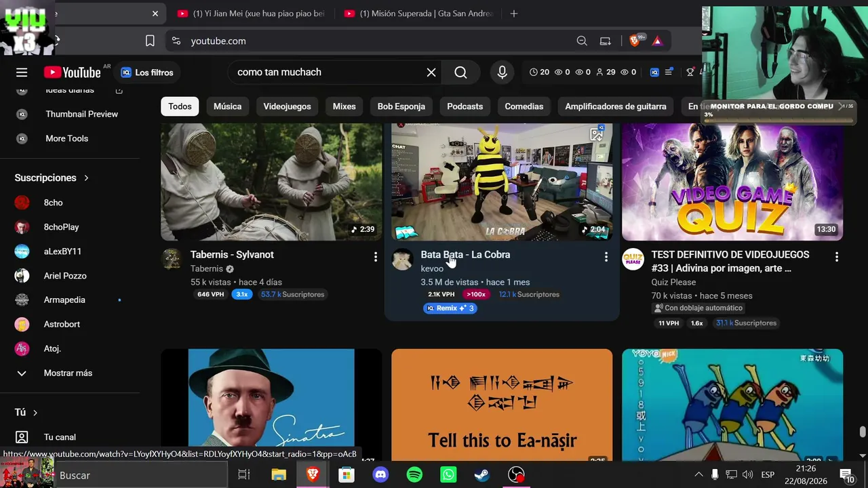Click the trophy icon in YouTube header
This screenshot has height=488, width=868.
(690, 72)
